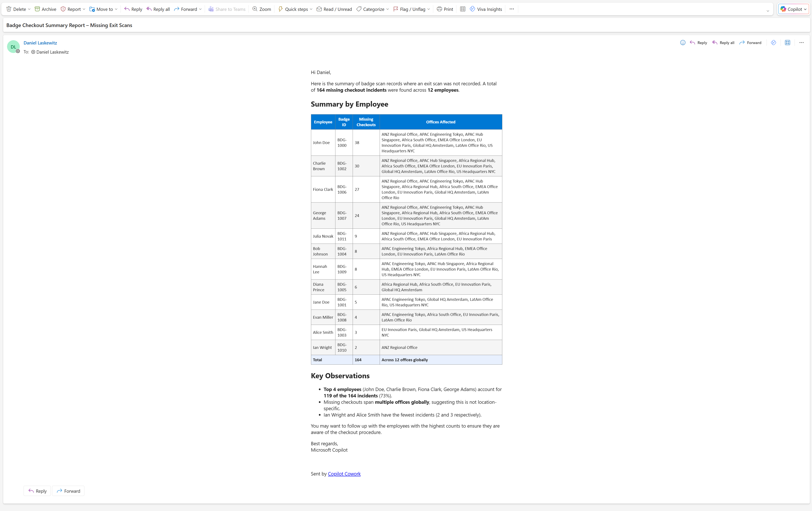Add a reaction to the message
The height and width of the screenshot is (511, 812).
[x=683, y=43]
